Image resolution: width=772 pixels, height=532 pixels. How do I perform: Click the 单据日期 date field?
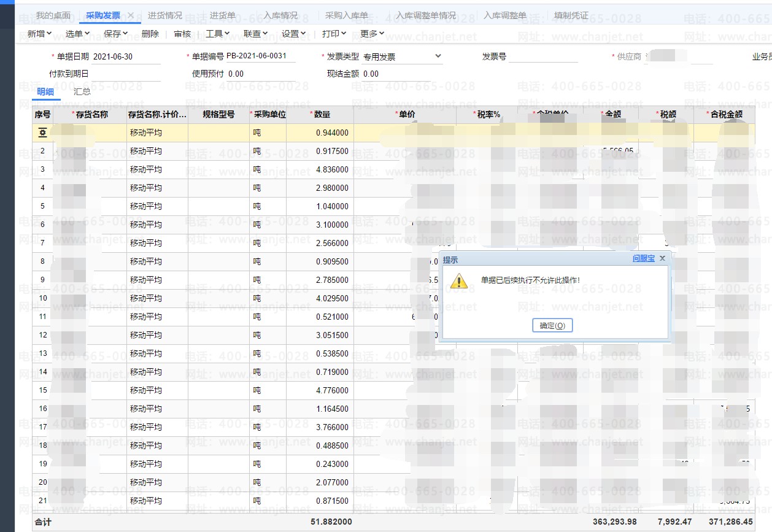point(126,56)
